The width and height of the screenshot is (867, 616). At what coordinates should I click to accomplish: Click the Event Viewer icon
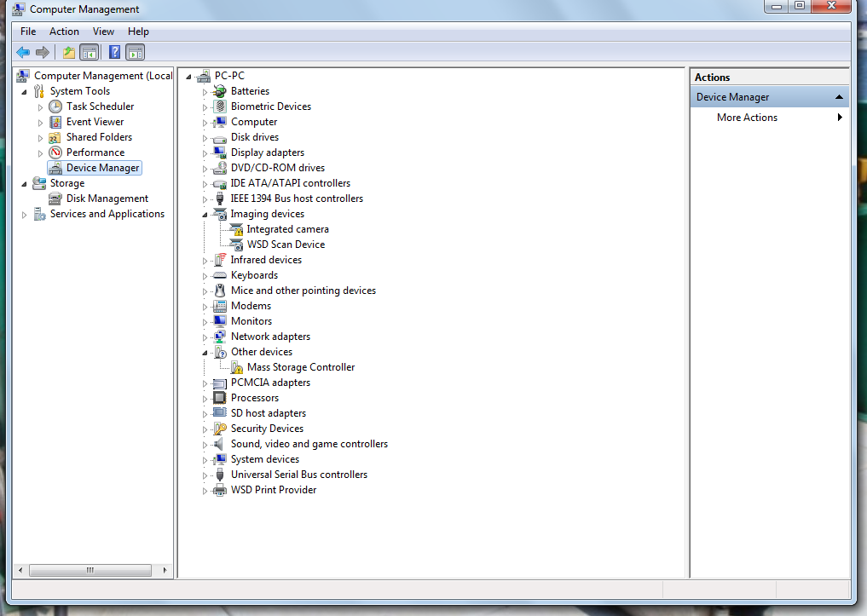point(55,122)
